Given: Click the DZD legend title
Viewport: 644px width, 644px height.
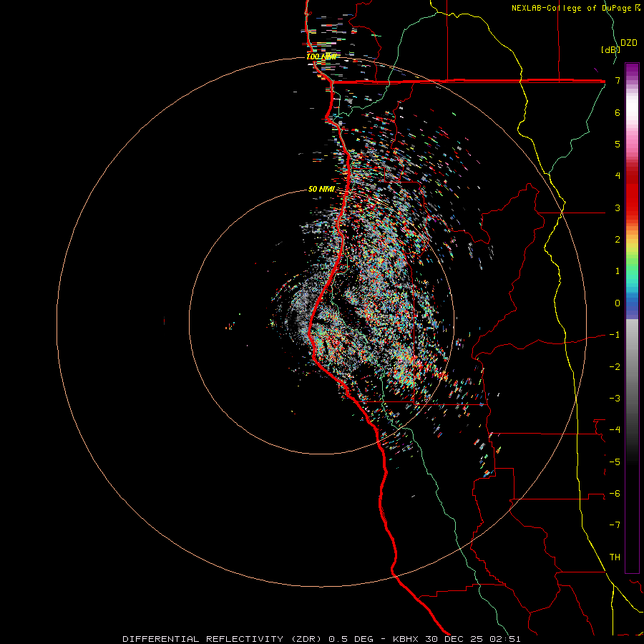Looking at the screenshot, I should [629, 43].
